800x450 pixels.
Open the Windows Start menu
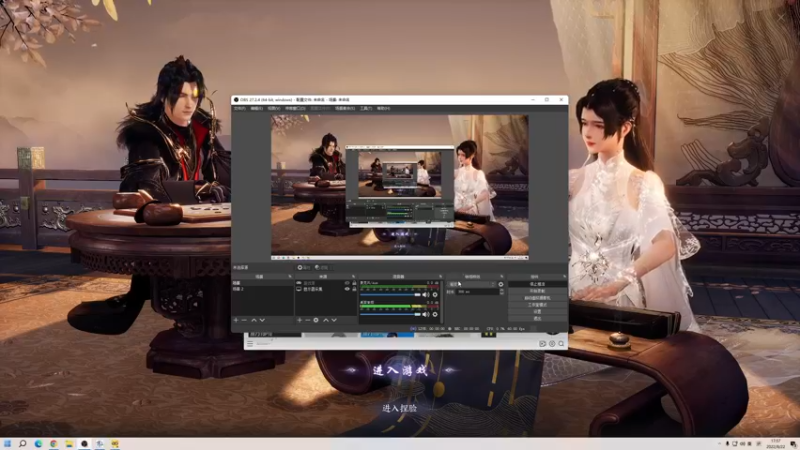7,444
